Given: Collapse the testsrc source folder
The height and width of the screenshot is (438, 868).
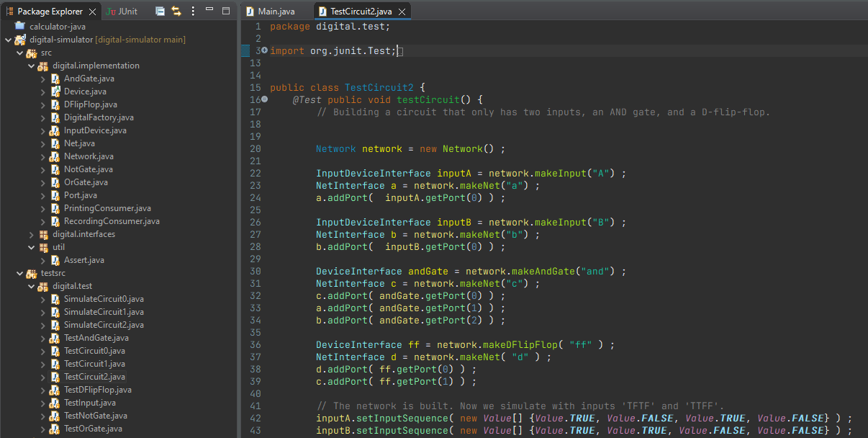Looking at the screenshot, I should [19, 273].
